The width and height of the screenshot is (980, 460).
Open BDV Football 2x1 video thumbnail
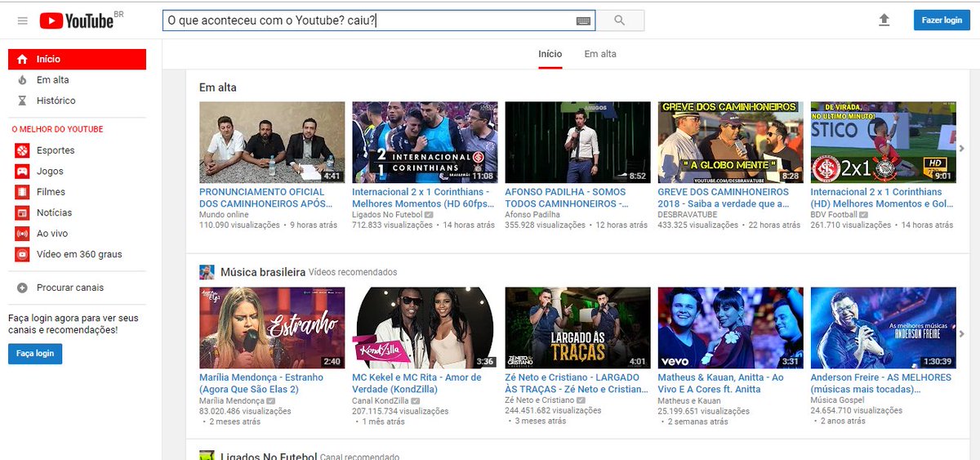[883, 142]
